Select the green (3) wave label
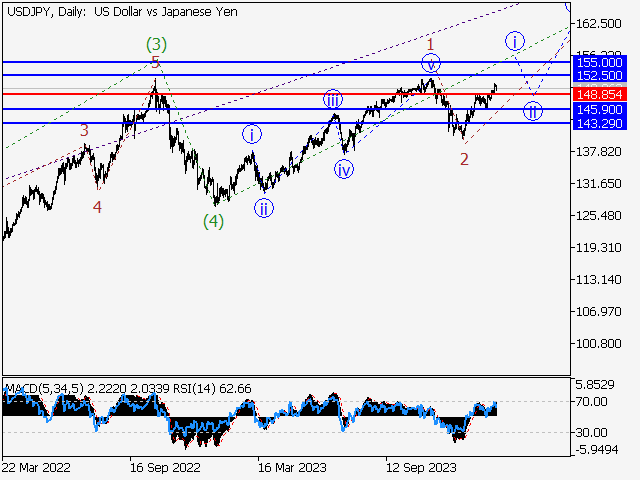This screenshot has width=640, height=480. pyautogui.click(x=156, y=44)
